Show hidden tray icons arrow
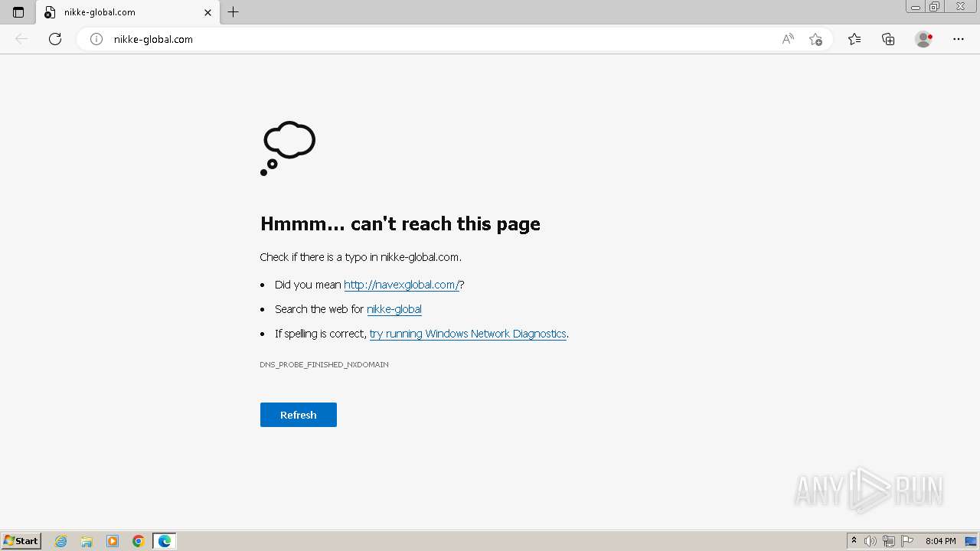980x551 pixels. (x=854, y=541)
